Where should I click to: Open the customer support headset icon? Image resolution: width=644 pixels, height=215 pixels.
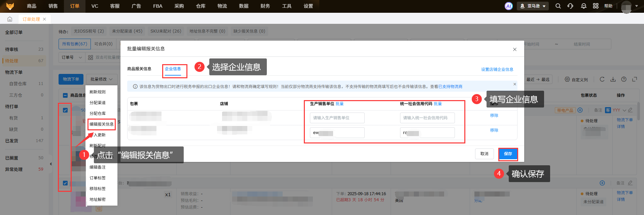tap(570, 6)
